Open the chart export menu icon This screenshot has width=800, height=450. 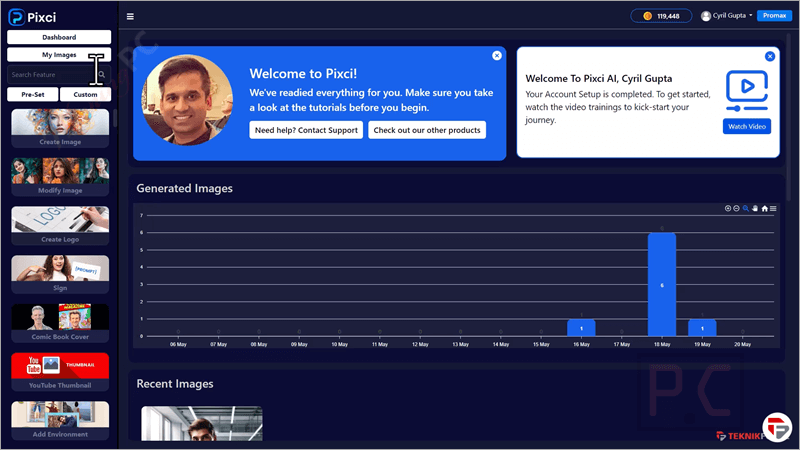[x=773, y=208]
